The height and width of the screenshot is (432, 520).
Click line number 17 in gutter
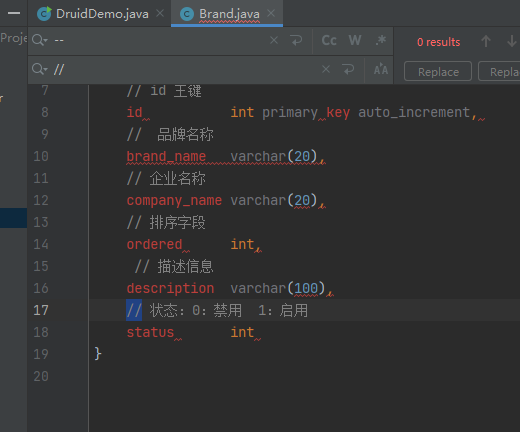pos(41,310)
